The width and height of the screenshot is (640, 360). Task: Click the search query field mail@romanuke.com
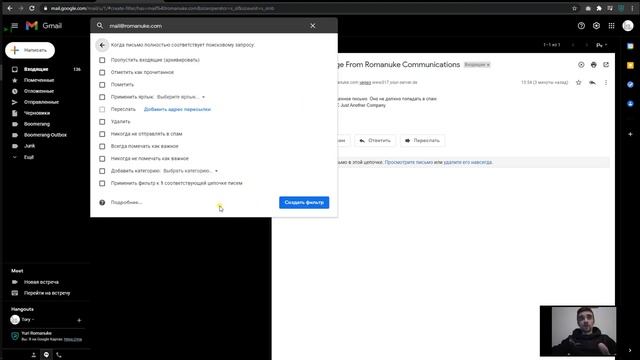pos(206,26)
